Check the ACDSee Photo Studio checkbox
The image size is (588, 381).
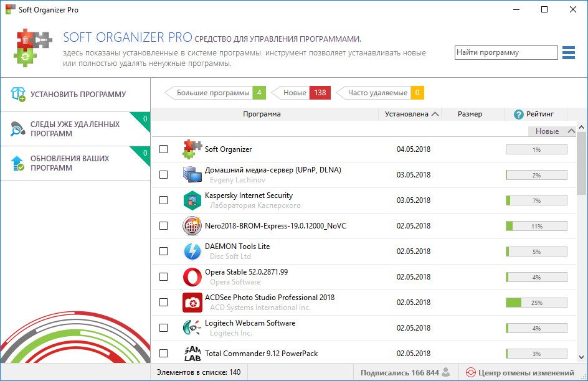click(x=163, y=302)
